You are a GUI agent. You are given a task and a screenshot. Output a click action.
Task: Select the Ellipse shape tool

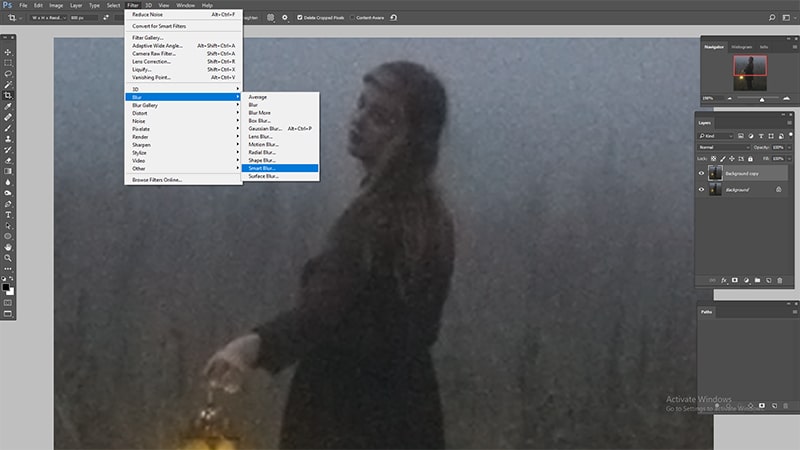[x=8, y=236]
